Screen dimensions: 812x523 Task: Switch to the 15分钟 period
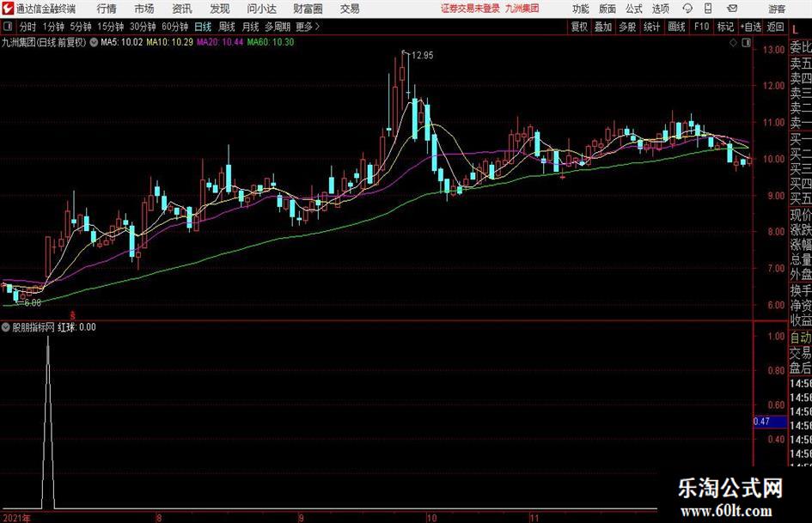click(110, 27)
